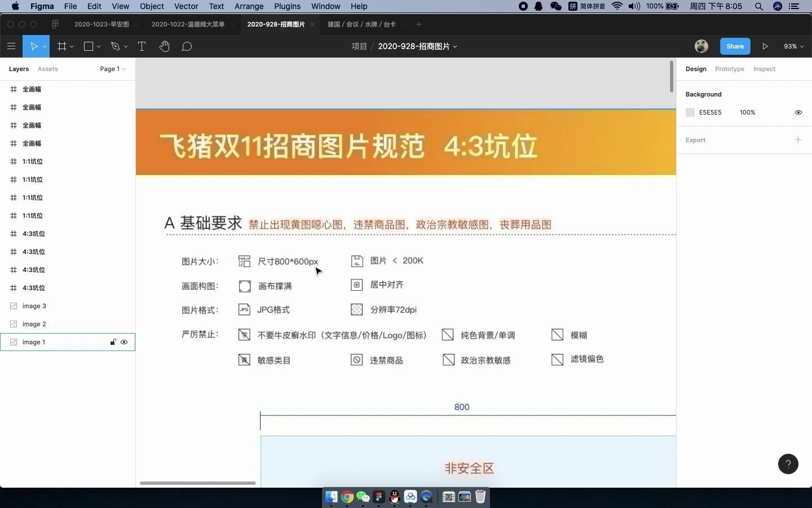Open the File menu
Viewport: 812px width, 508px height.
[70, 6]
